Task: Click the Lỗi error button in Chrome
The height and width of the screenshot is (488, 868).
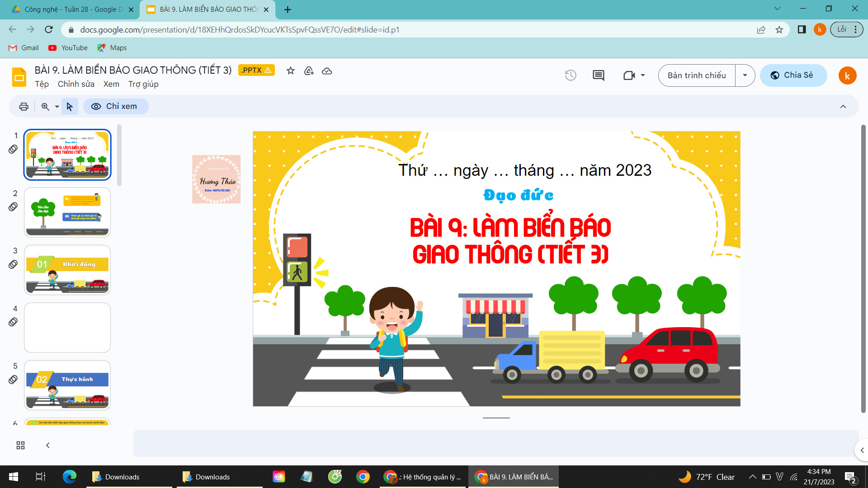Action: pyautogui.click(x=846, y=29)
